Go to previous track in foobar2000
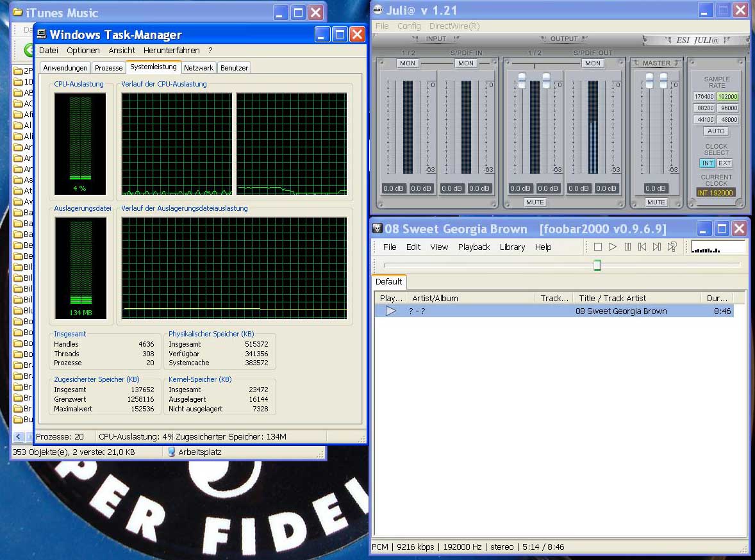The height and width of the screenshot is (560, 755). (x=642, y=247)
